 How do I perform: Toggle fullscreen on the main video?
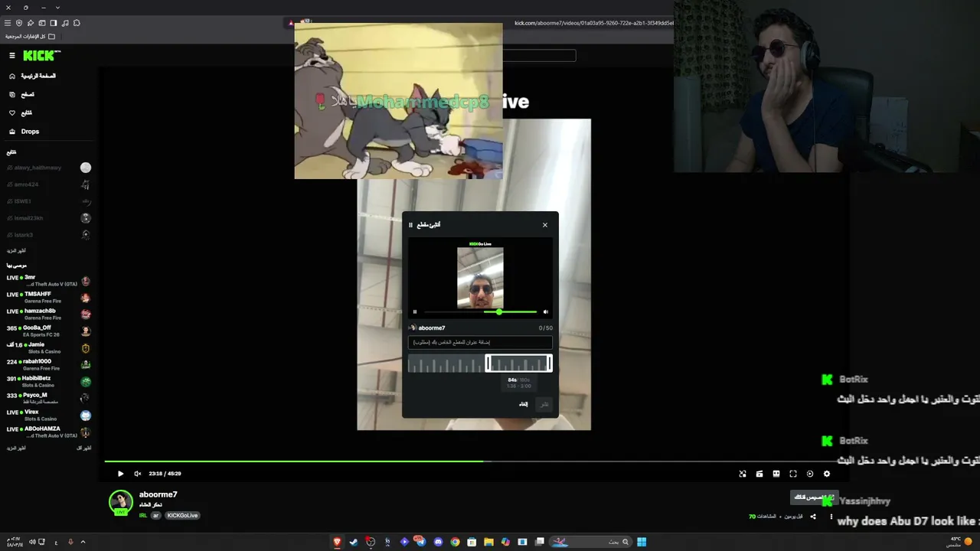(x=793, y=474)
